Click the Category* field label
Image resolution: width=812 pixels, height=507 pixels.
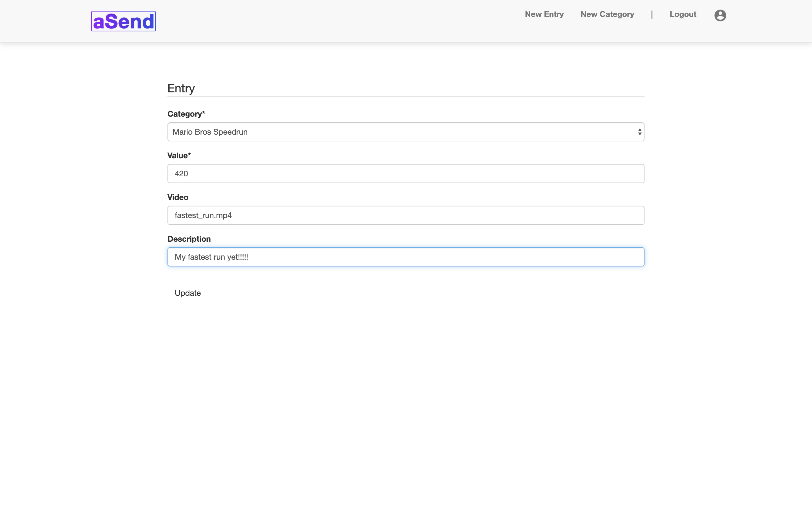[186, 114]
